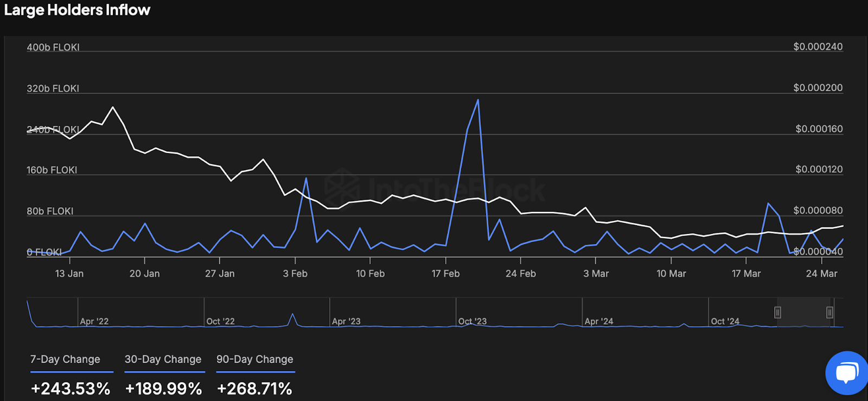Click the +243.53% seven-day value
The width and height of the screenshot is (868, 401).
pos(71,389)
